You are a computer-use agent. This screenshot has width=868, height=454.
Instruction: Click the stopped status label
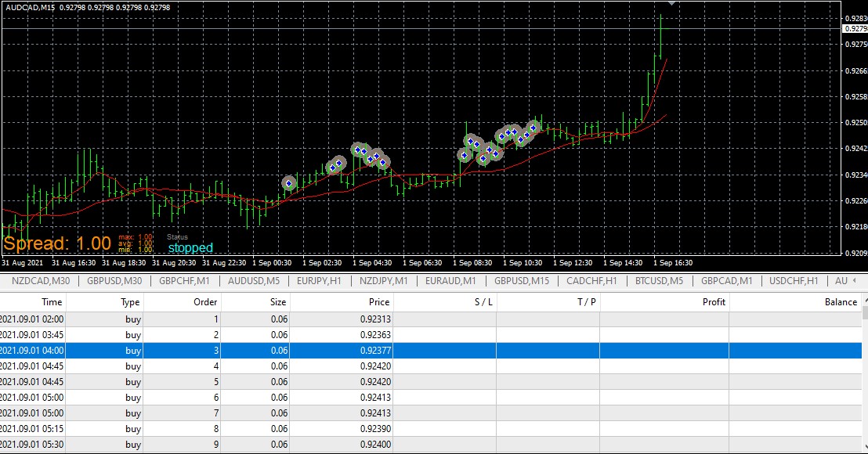coord(190,247)
